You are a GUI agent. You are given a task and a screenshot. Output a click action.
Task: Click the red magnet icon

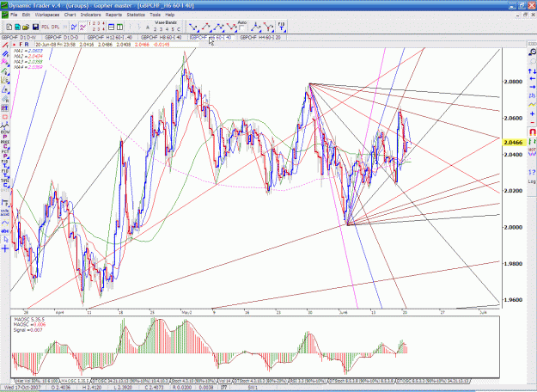point(532,132)
